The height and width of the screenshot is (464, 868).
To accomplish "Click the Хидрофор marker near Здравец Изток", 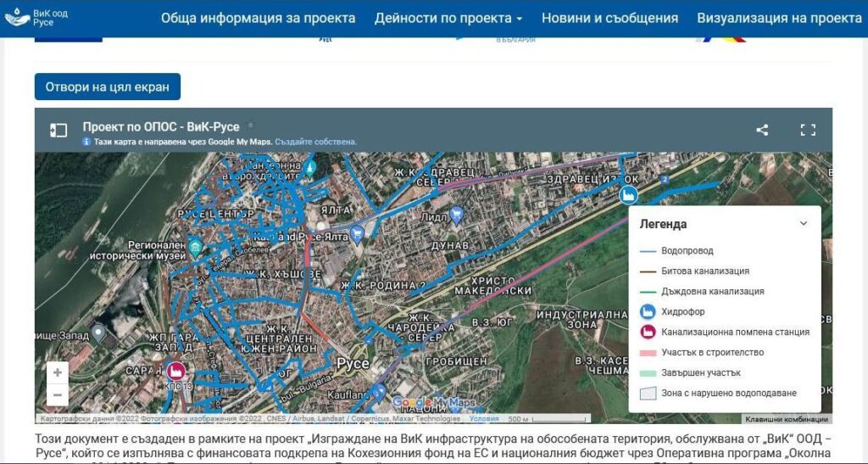I will [628, 195].
